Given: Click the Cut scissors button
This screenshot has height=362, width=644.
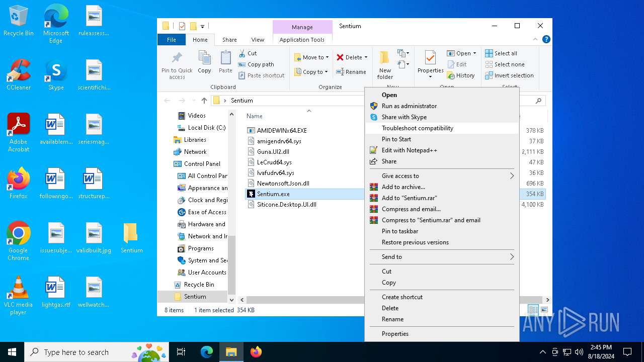Looking at the screenshot, I should pyautogui.click(x=248, y=53).
